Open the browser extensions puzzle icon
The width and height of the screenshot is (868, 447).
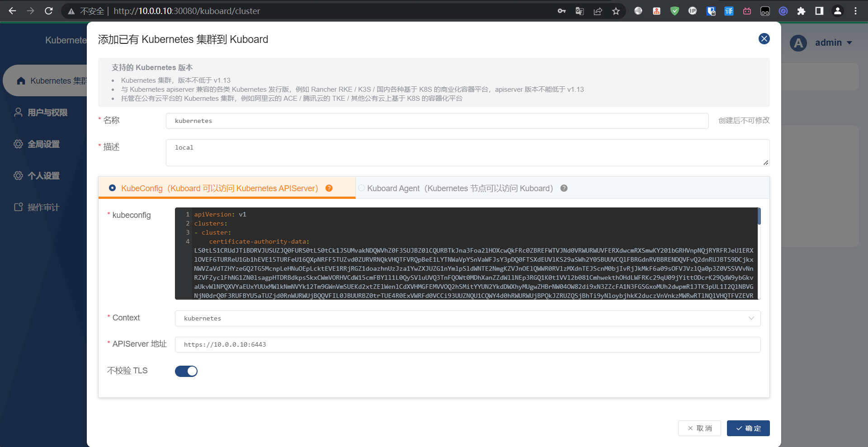coord(801,11)
